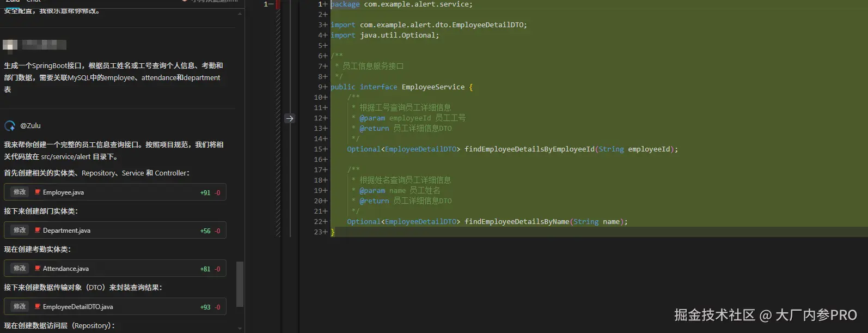Click the @Zulu name label
Image resolution: width=868 pixels, height=333 pixels.
pyautogui.click(x=30, y=125)
